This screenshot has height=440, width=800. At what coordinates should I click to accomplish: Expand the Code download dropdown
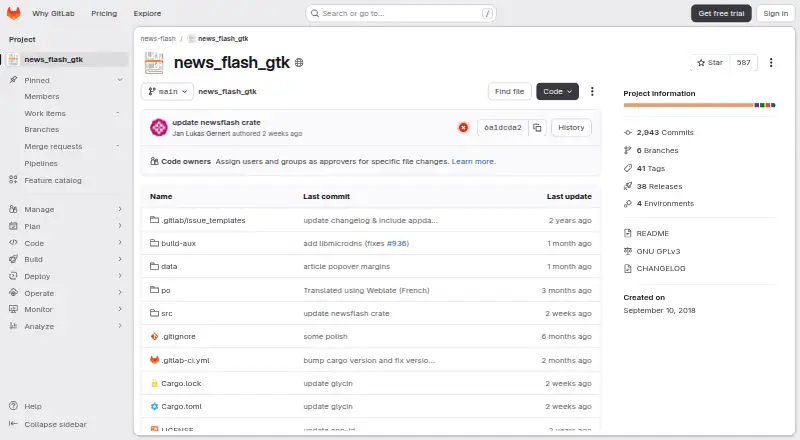[x=557, y=91]
